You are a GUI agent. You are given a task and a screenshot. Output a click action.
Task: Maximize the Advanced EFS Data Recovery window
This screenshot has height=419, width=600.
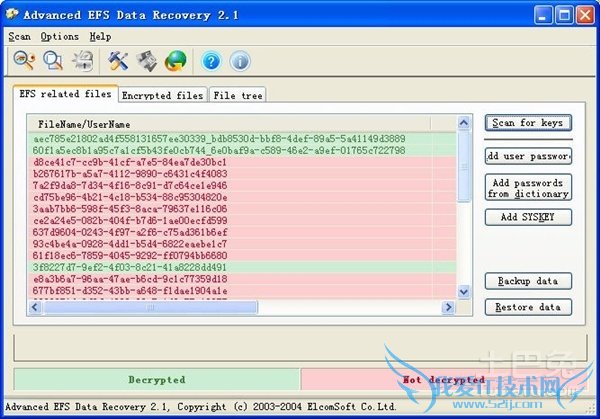564,15
